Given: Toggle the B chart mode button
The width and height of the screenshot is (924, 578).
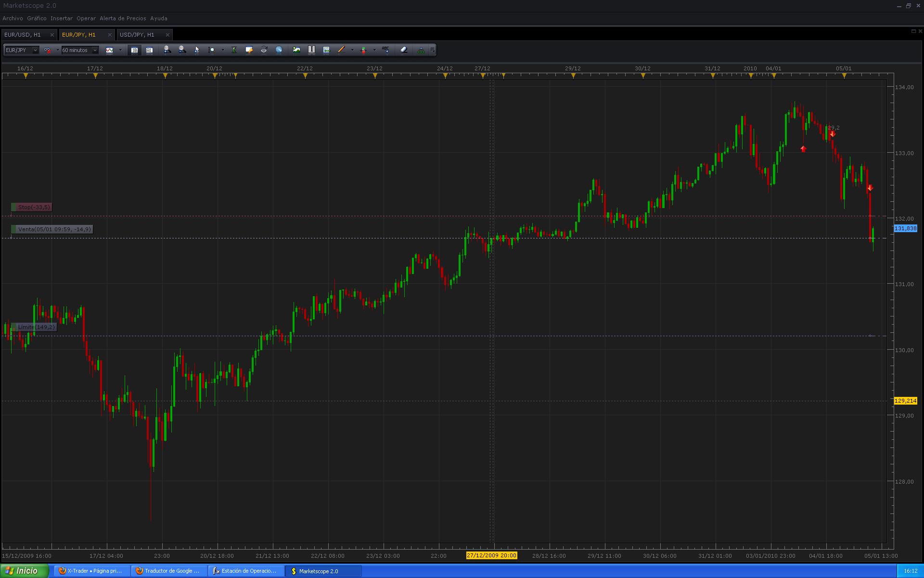Looking at the screenshot, I should coord(134,50).
